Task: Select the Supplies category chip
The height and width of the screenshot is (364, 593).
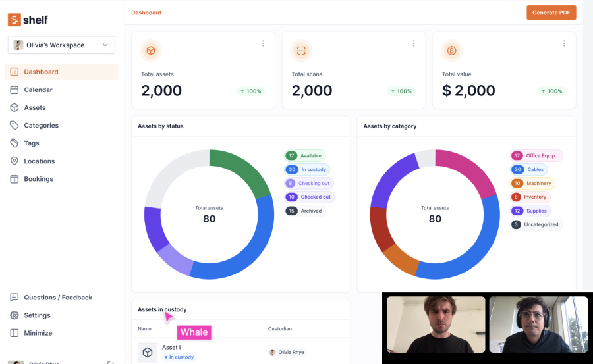Action: coord(530,211)
